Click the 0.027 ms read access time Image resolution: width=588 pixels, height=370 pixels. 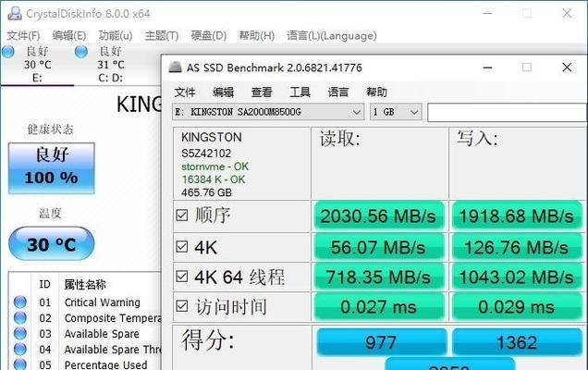379,307
